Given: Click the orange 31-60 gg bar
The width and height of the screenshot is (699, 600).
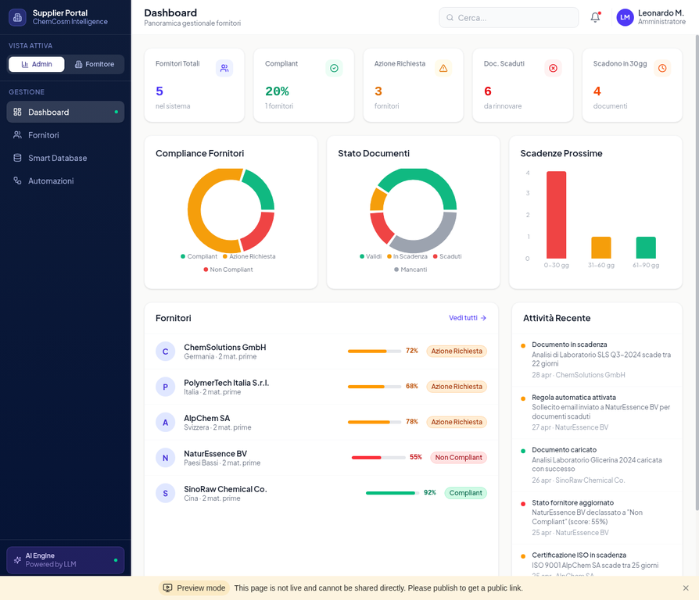Looking at the screenshot, I should click(601, 248).
